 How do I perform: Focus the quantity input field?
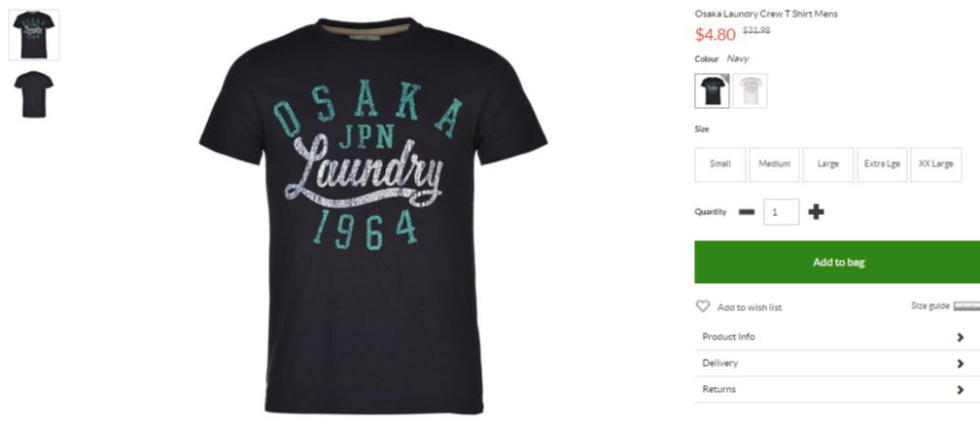point(782,212)
